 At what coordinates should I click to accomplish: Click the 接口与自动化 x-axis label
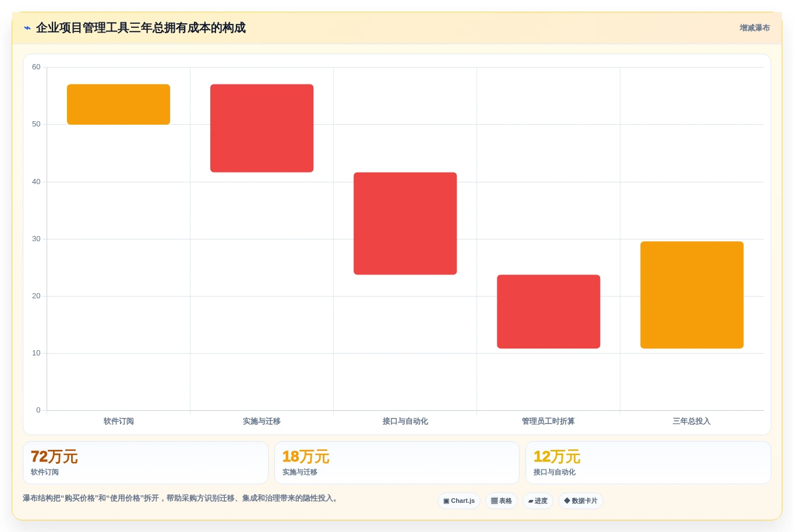(x=405, y=421)
